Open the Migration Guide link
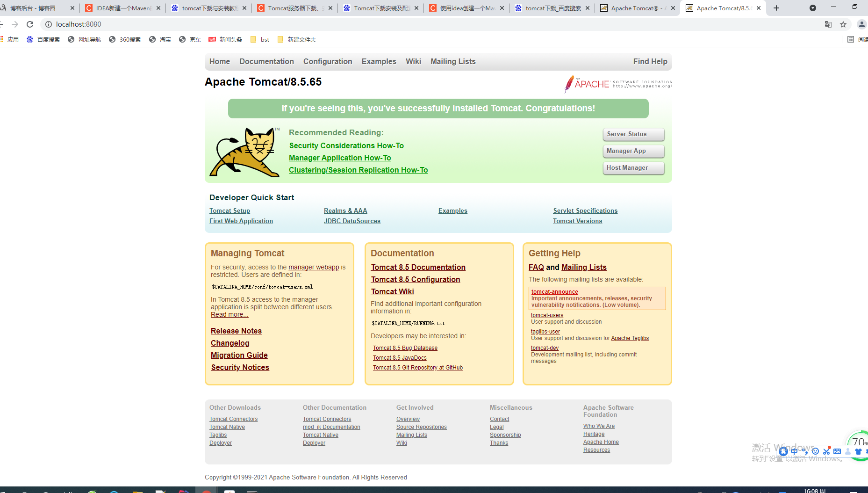868x493 pixels. tap(239, 355)
